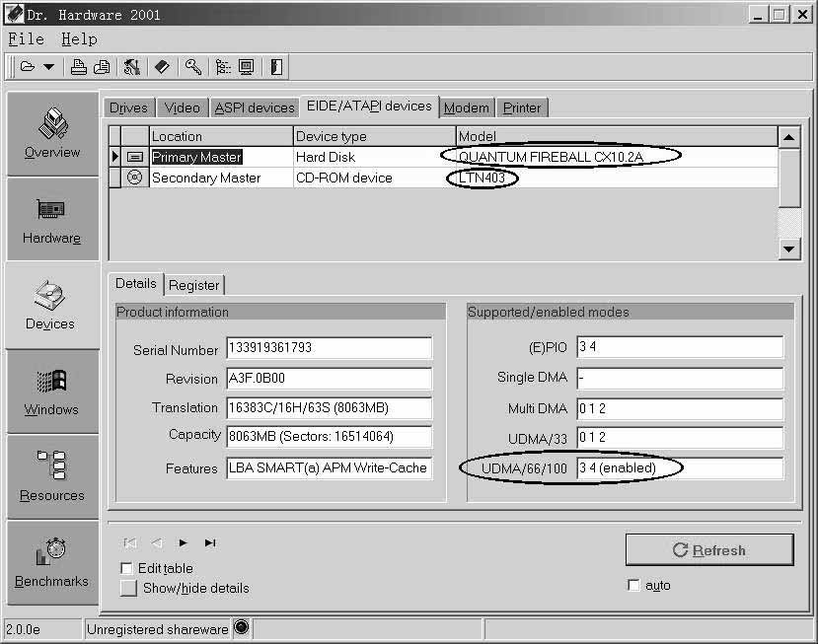
Task: Open the Hardware section in sidebar
Action: tap(52, 220)
